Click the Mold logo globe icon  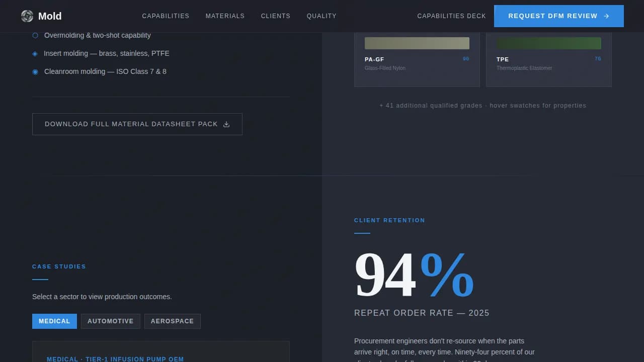pos(26,16)
